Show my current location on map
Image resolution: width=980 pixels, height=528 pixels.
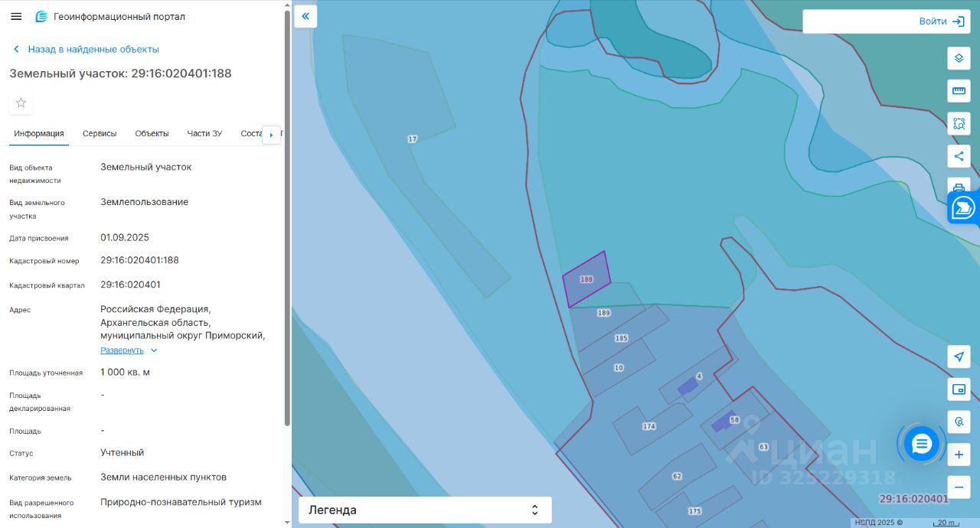coord(959,357)
